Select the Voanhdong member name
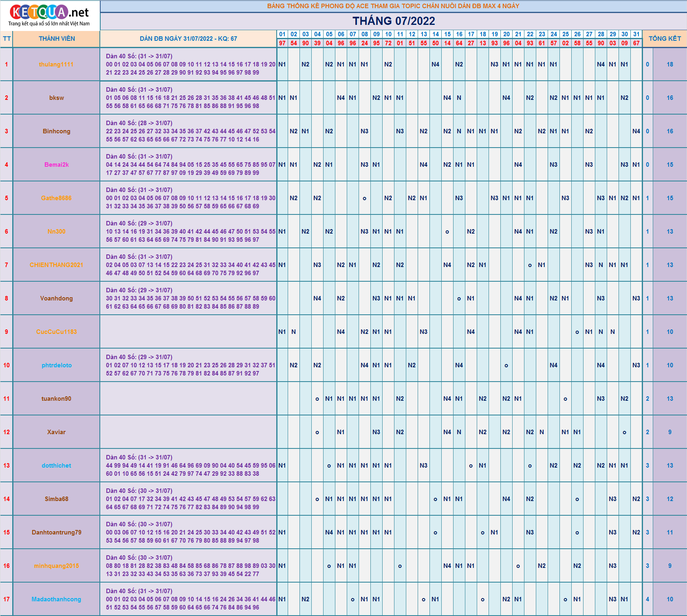The image size is (687, 616). pos(56,298)
